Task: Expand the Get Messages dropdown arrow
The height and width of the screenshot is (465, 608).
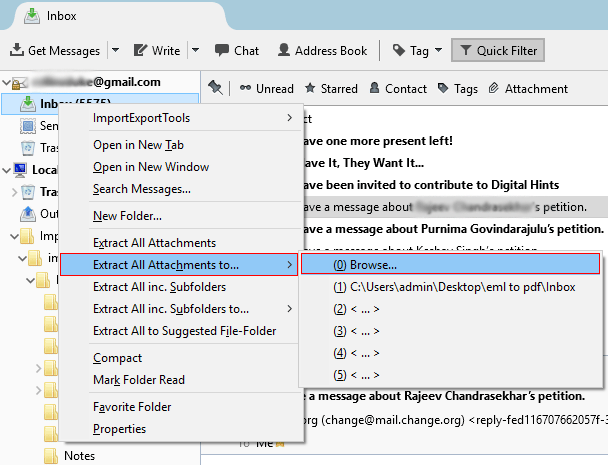Action: (x=115, y=51)
